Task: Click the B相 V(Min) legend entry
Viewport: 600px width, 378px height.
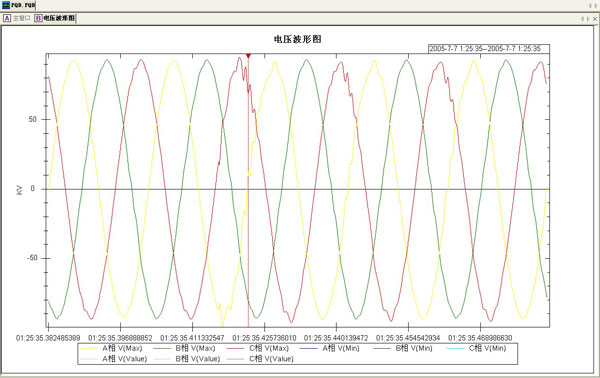Action: [403, 348]
